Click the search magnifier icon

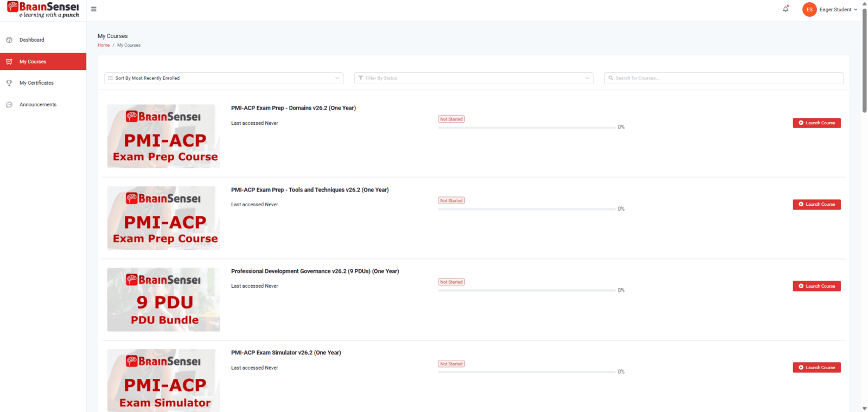click(611, 78)
